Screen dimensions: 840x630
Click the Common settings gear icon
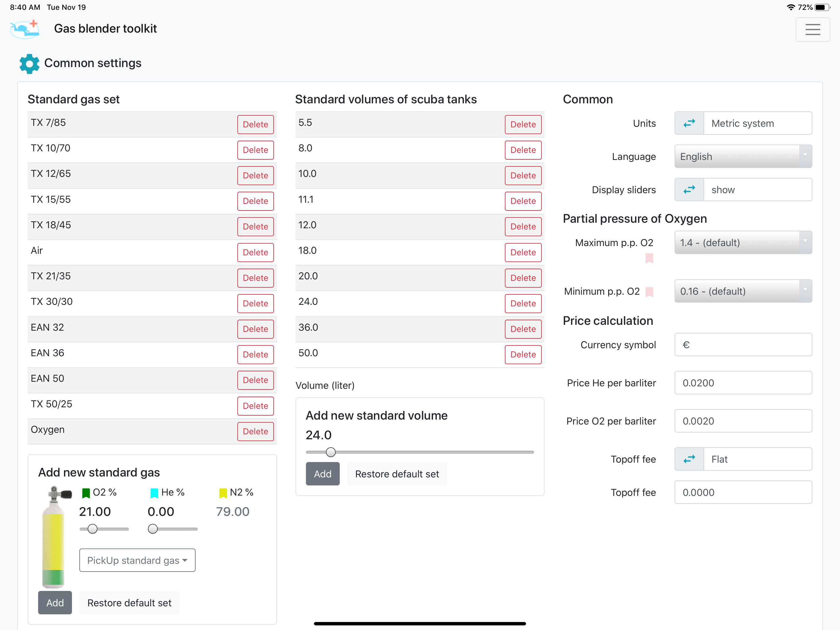click(29, 63)
